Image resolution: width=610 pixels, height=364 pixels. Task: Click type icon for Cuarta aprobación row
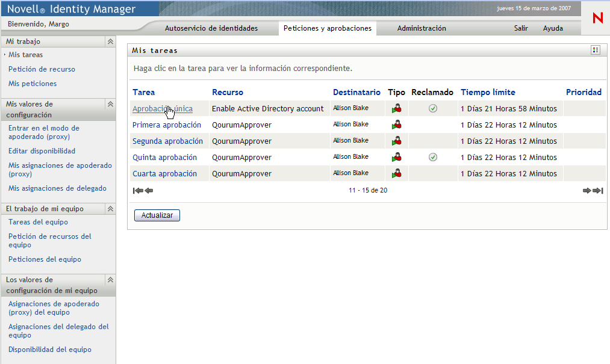pyautogui.click(x=396, y=173)
